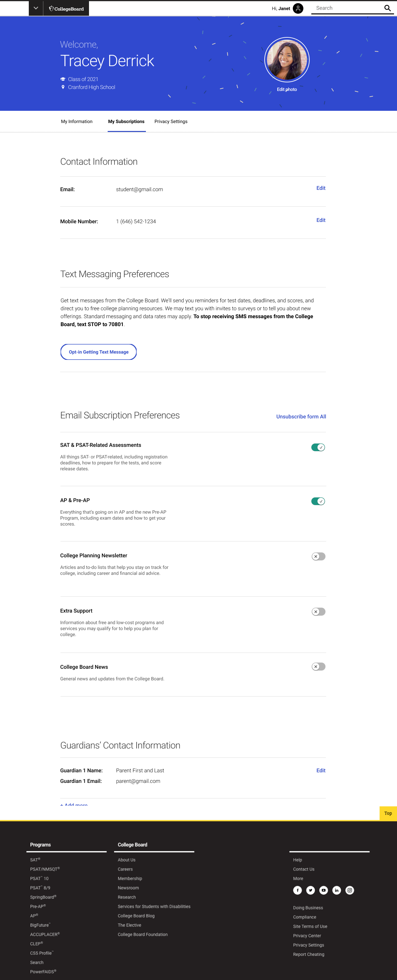Open LinkedIn social icon in footer
Image resolution: width=397 pixels, height=980 pixels.
click(336, 890)
